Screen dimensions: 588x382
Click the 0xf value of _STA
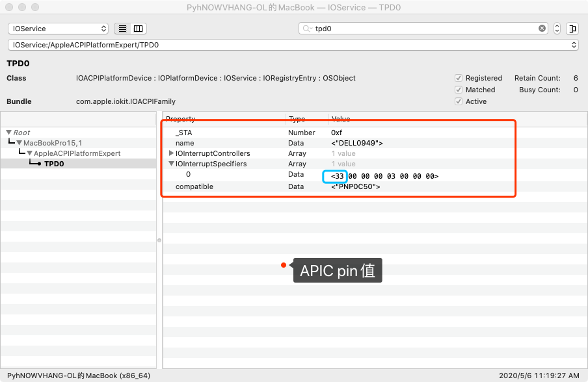click(x=336, y=133)
